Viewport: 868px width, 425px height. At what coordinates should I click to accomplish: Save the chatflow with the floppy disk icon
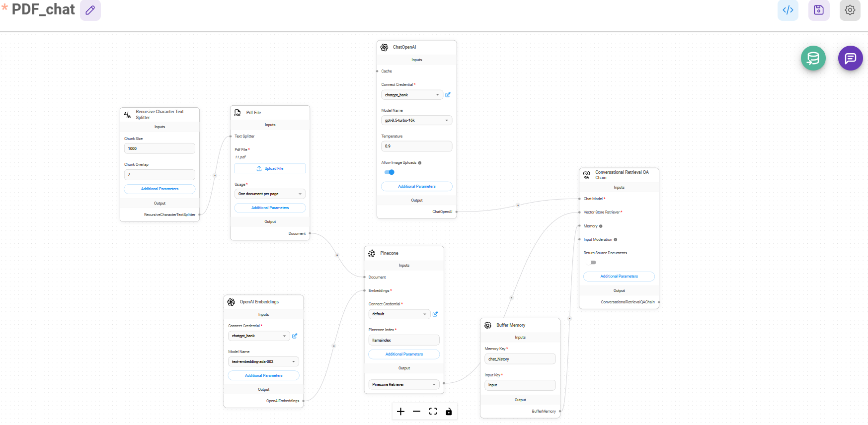(x=819, y=10)
